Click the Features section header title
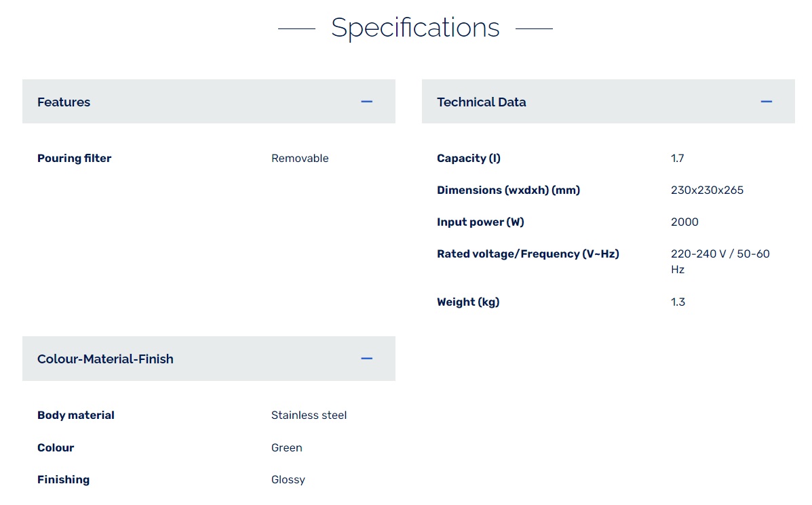812x505 pixels. (64, 102)
